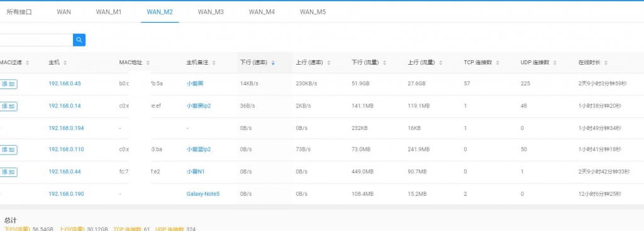The image size is (644, 231).
Task: Select the WAN_M2 tab
Action: coord(160,12)
